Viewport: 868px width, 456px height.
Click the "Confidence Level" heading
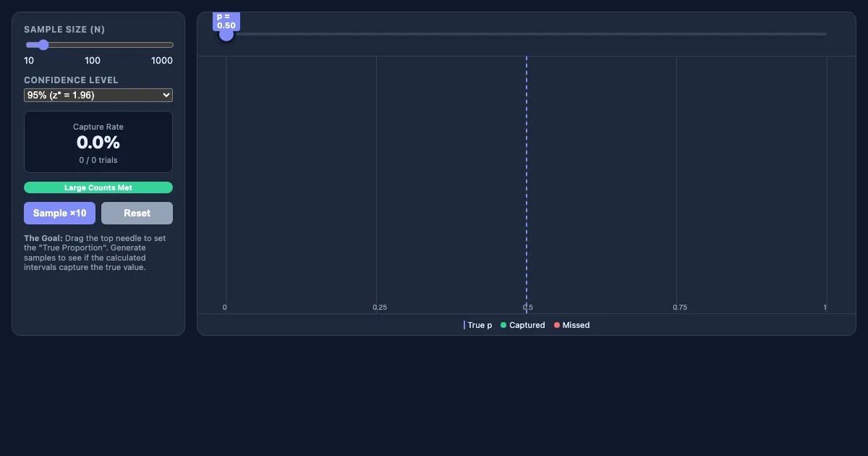pyautogui.click(x=71, y=80)
